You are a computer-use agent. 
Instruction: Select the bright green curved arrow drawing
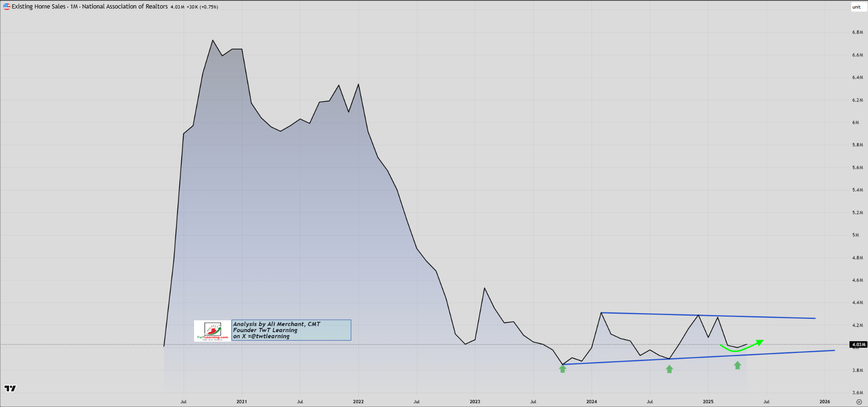(x=741, y=346)
